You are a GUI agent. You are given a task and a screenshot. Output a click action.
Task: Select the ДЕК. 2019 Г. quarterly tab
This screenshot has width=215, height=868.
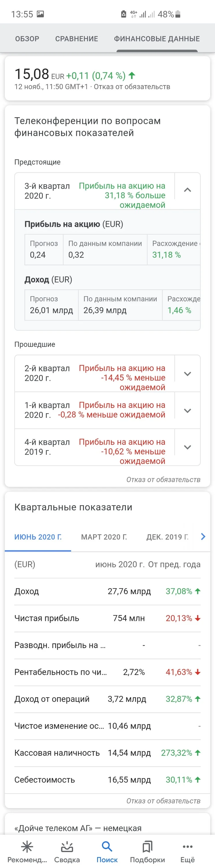click(167, 537)
